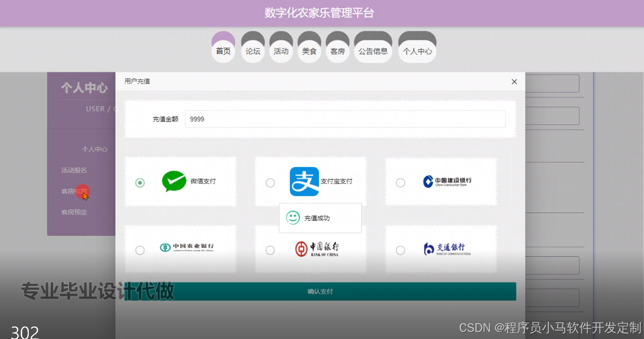The image size is (644, 339).
Task: Select 客房收藏 in the sidebar
Action: (74, 192)
